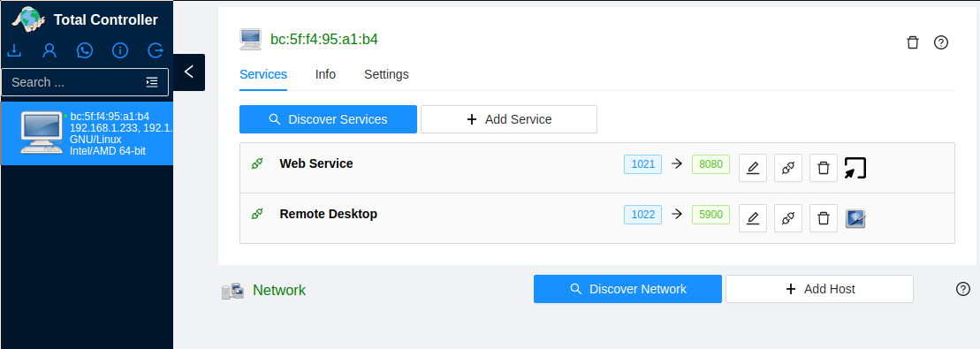The height and width of the screenshot is (349, 980).
Task: Click port 8080 badge
Action: point(710,163)
